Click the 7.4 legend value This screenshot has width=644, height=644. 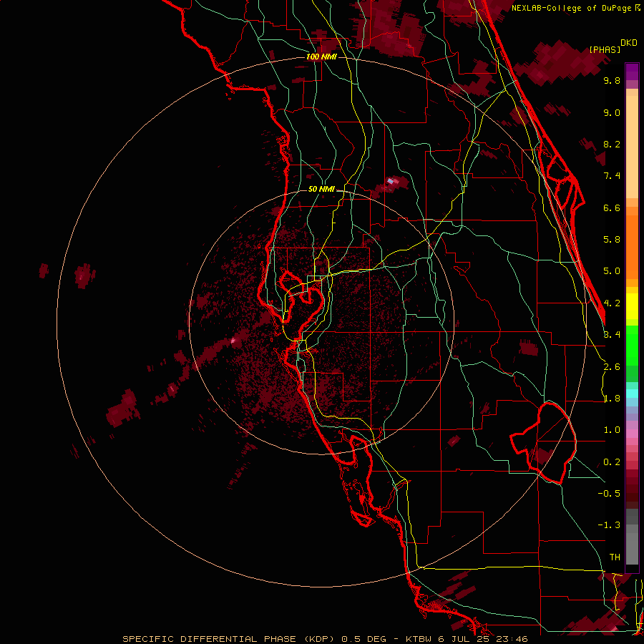coord(612,176)
